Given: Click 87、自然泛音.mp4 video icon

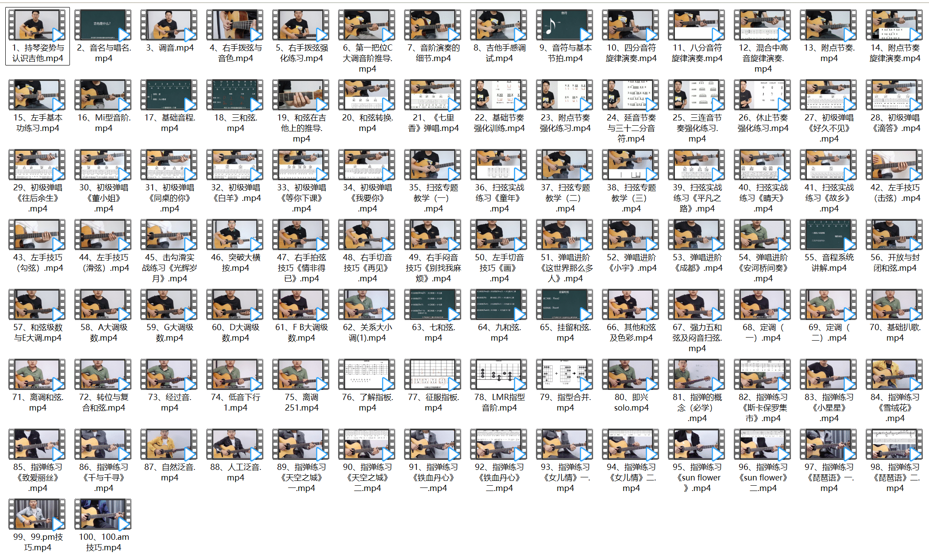Looking at the screenshot, I should click(x=169, y=445).
